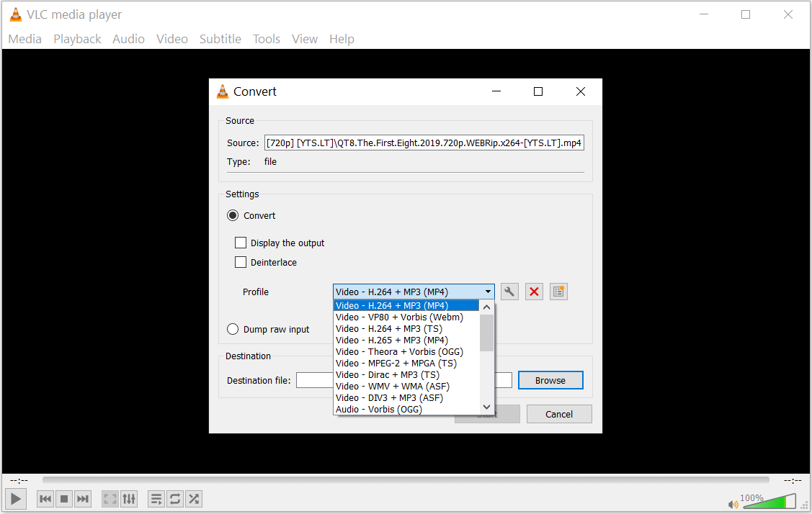Skip to previous media in playlist
This screenshot has width=812, height=514.
point(45,499)
